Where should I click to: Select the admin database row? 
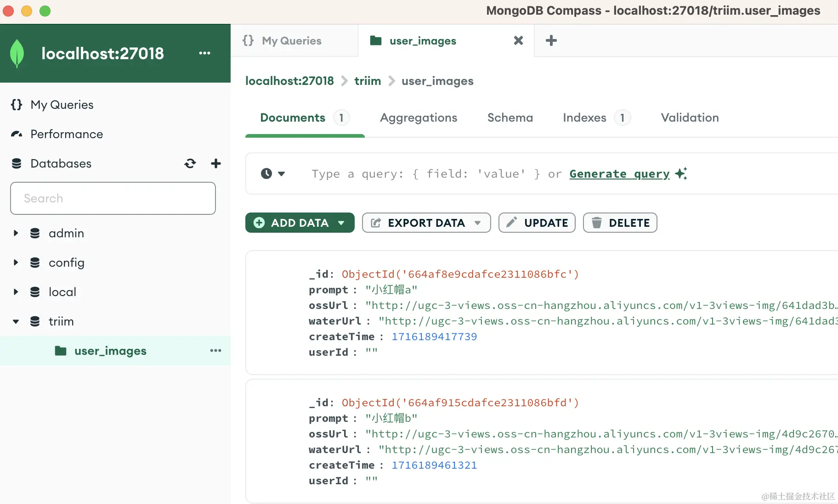click(x=115, y=233)
